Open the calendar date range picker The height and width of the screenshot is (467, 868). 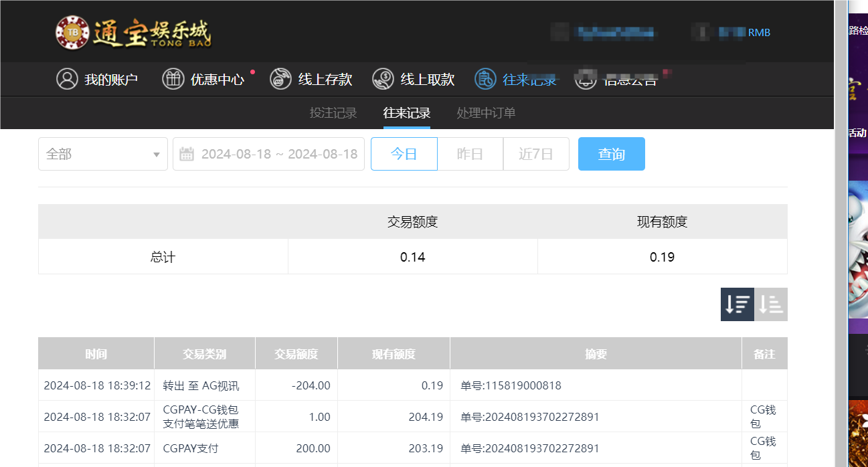point(268,153)
